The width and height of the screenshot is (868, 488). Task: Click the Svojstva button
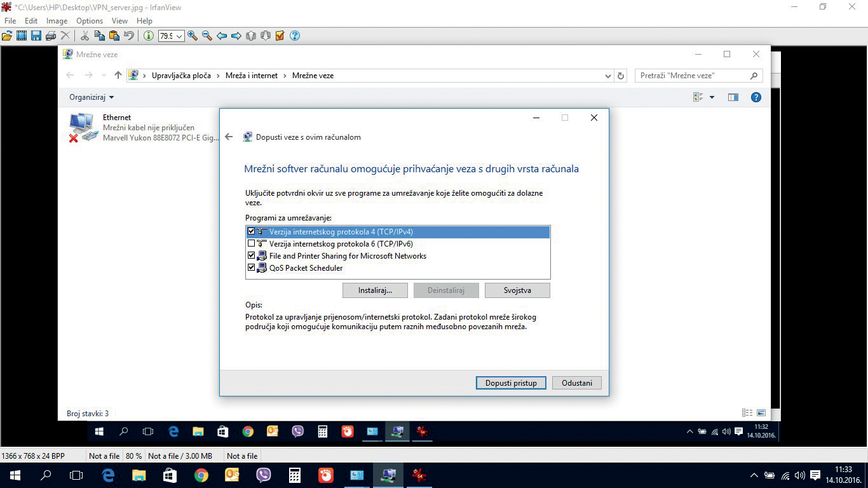[517, 290]
